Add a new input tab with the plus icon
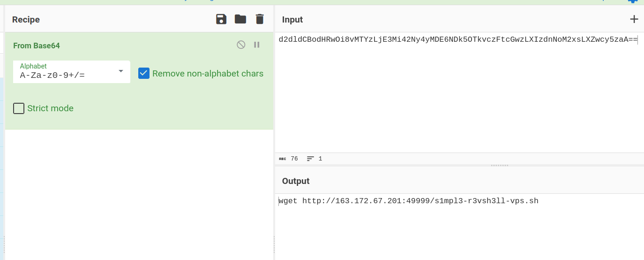 634,19
